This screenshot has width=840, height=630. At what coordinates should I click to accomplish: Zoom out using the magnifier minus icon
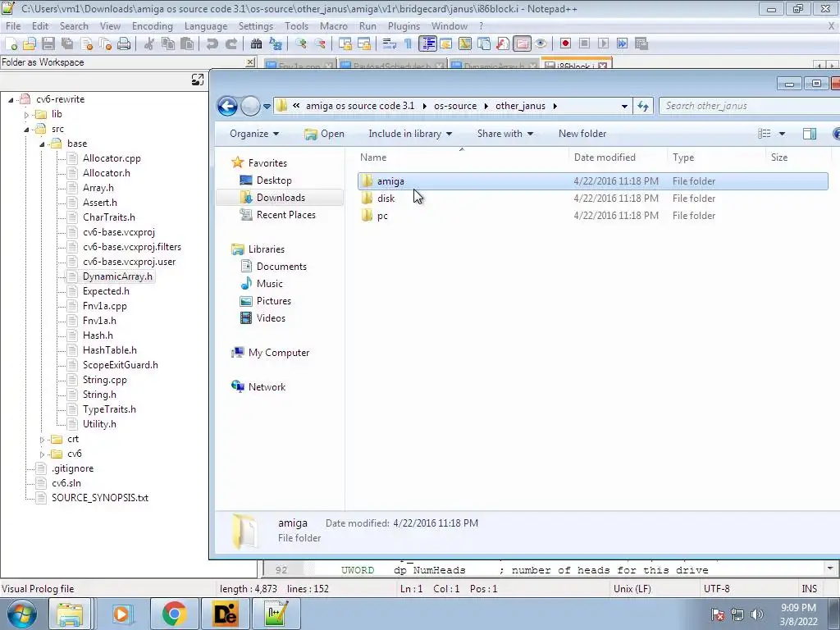[x=320, y=44]
